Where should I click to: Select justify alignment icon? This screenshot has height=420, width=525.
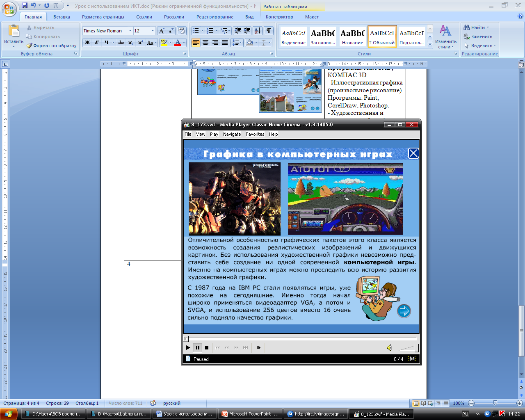(x=225, y=43)
